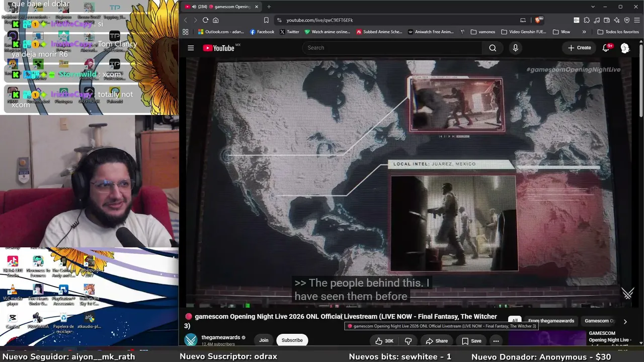The image size is (644, 362).
Task: Open thegameawards channel avatar
Action: tap(191, 340)
